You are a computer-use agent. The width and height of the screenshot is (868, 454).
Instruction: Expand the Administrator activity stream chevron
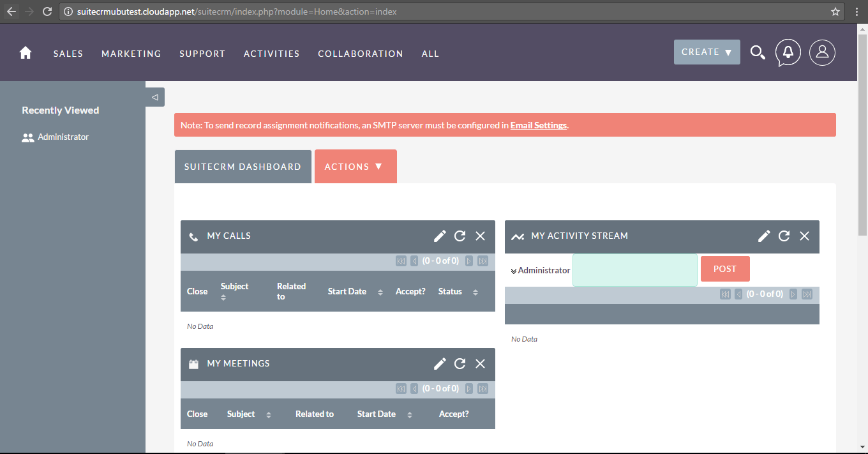514,271
